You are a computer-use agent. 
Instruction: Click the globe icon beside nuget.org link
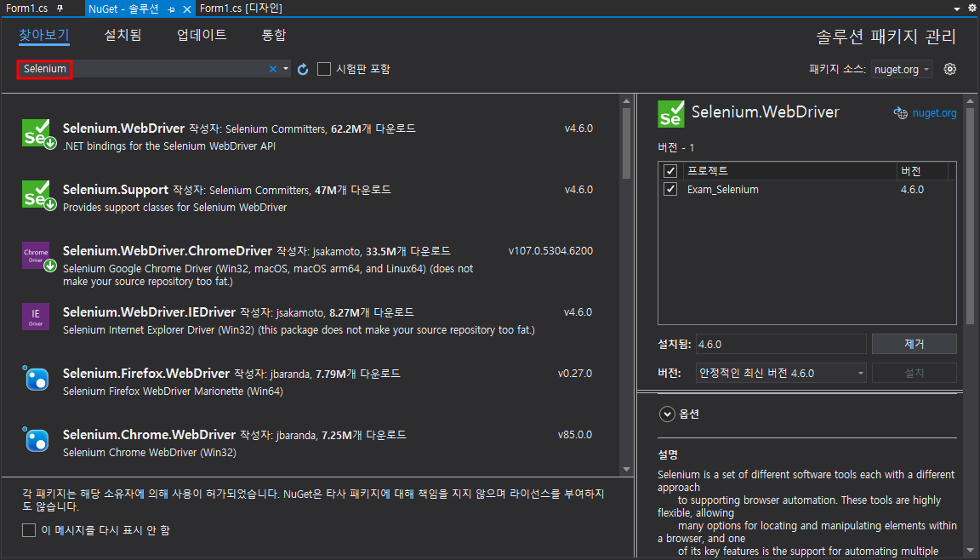[x=901, y=113]
